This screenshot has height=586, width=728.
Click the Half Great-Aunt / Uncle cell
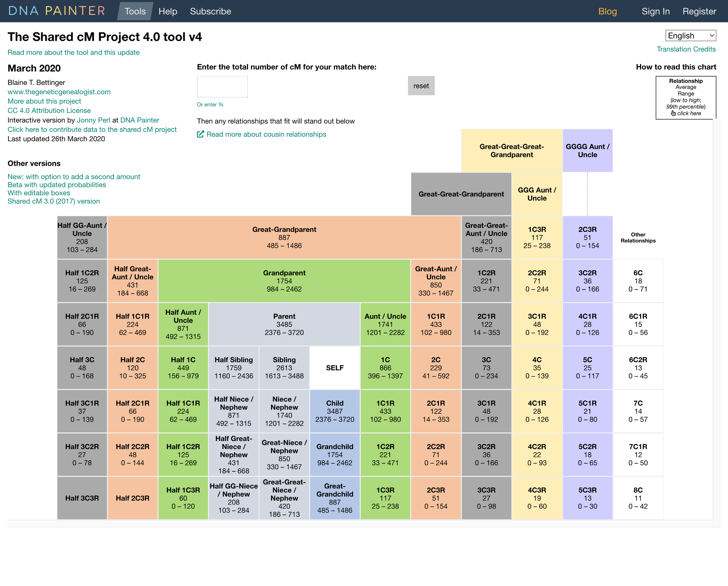(132, 281)
